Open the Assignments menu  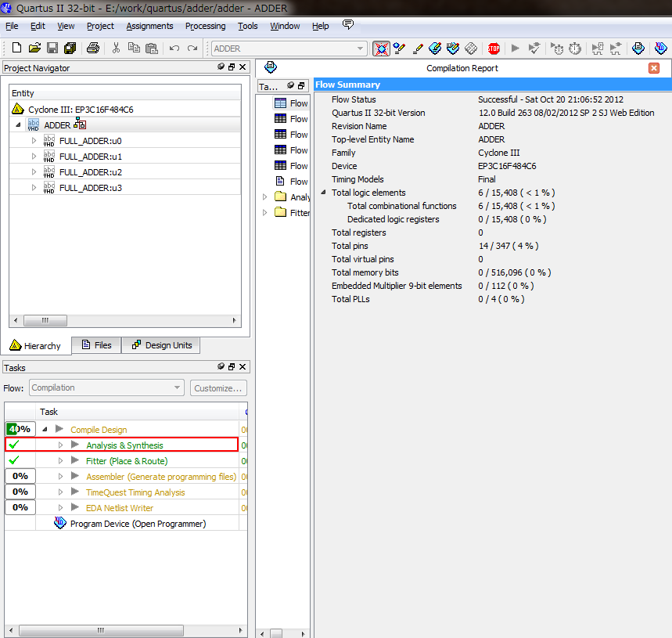click(x=149, y=26)
